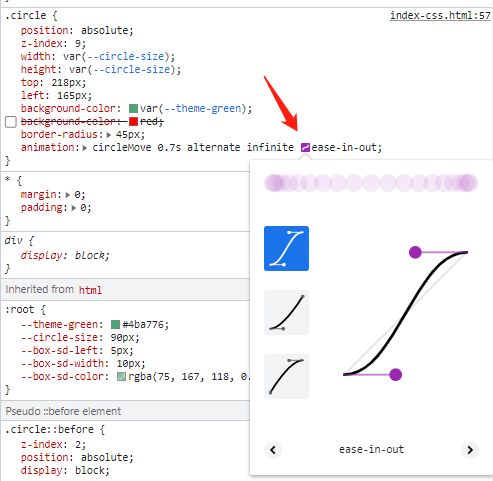This screenshot has width=493, height=481.
Task: Jump to the --circle-size variable in width
Action: point(126,56)
